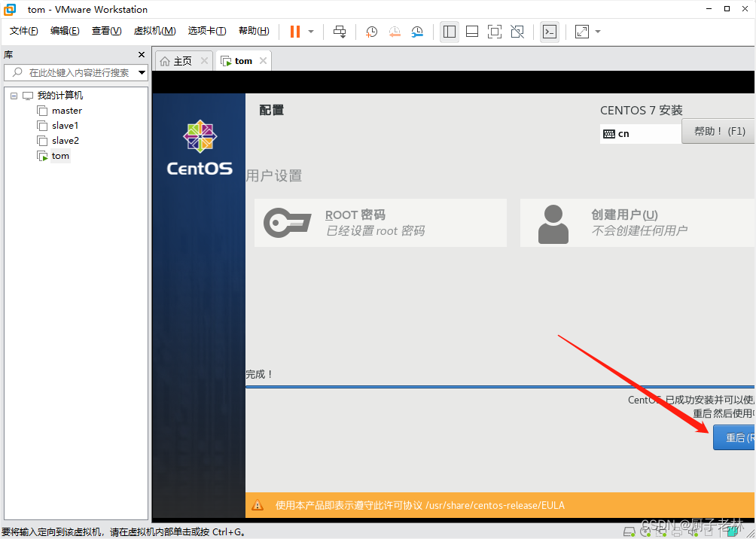
Task: Toggle the console view icon
Action: click(x=550, y=32)
